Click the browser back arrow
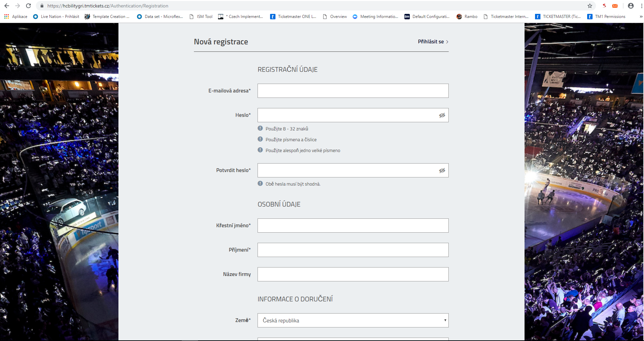This screenshot has width=644, height=341. point(7,6)
